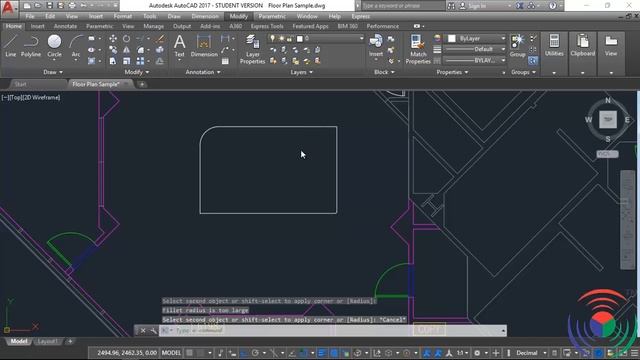Click the Group tool icon
The width and height of the screenshot is (640, 360).
click(518, 46)
